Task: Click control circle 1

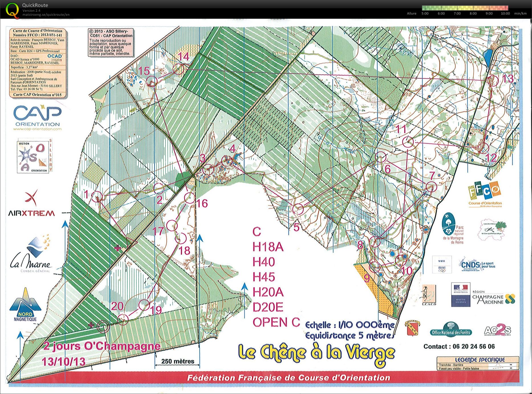Action: 97,197
